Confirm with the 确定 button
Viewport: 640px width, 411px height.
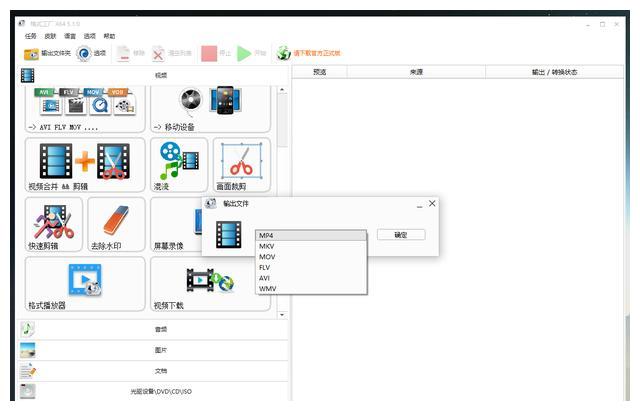pyautogui.click(x=401, y=235)
